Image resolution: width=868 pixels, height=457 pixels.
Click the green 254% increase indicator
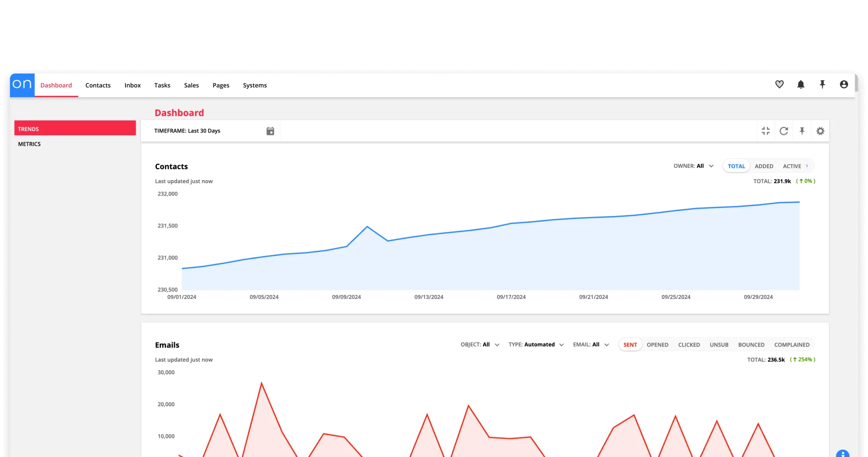(803, 359)
